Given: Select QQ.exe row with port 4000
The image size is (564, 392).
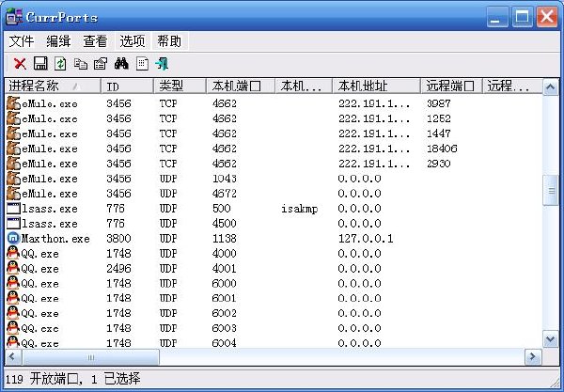Looking at the screenshot, I should (x=274, y=254).
